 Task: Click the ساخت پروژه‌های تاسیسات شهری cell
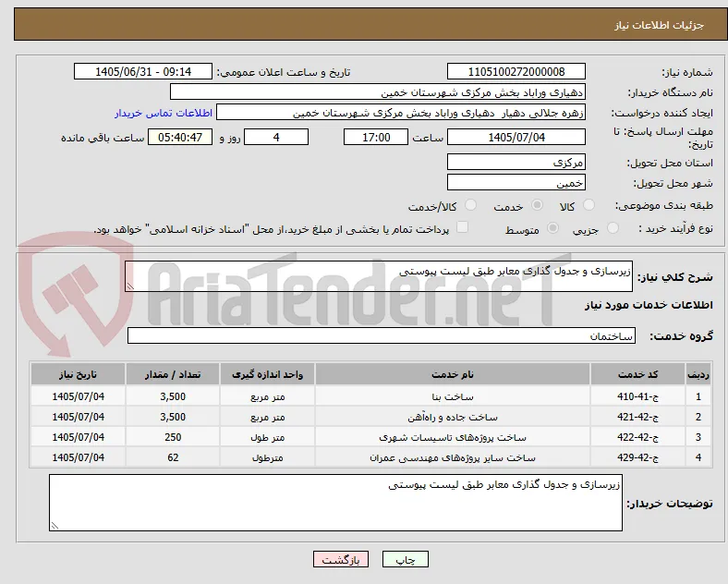click(453, 437)
